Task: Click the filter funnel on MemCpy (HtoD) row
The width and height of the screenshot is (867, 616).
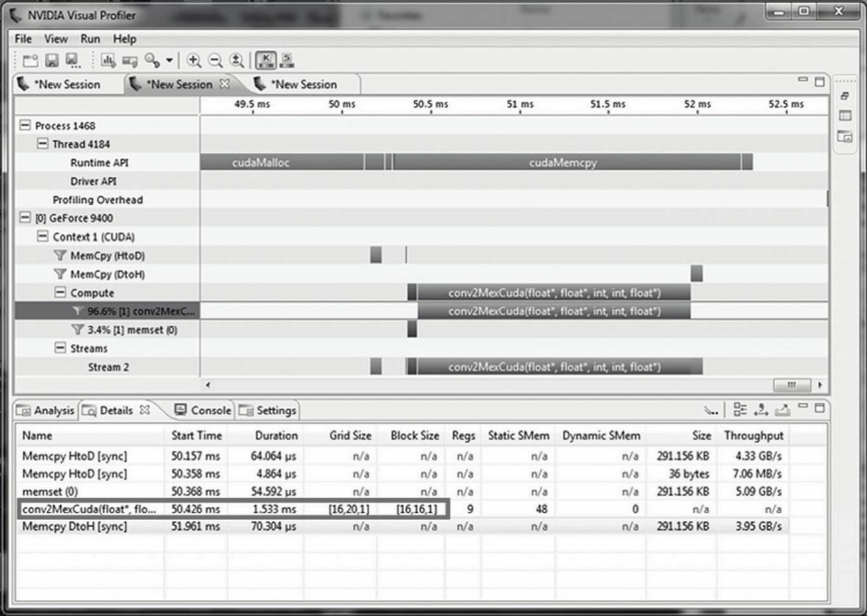Action: [x=60, y=256]
